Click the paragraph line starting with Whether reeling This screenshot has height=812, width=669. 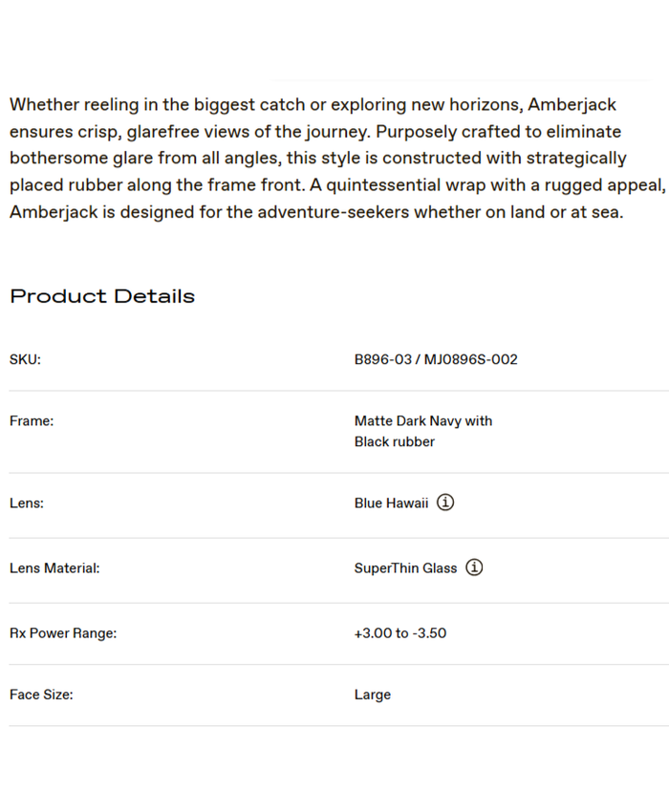tap(313, 105)
